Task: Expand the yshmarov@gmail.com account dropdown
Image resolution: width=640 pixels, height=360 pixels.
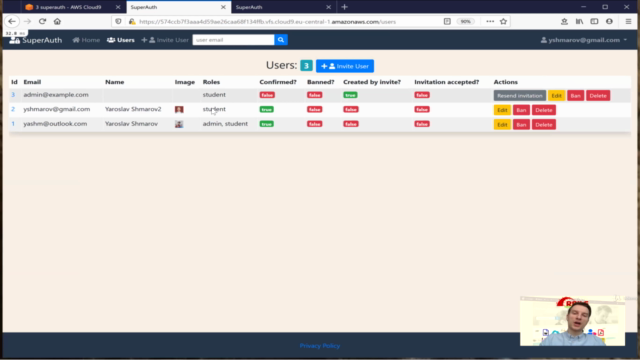Action: (584, 40)
